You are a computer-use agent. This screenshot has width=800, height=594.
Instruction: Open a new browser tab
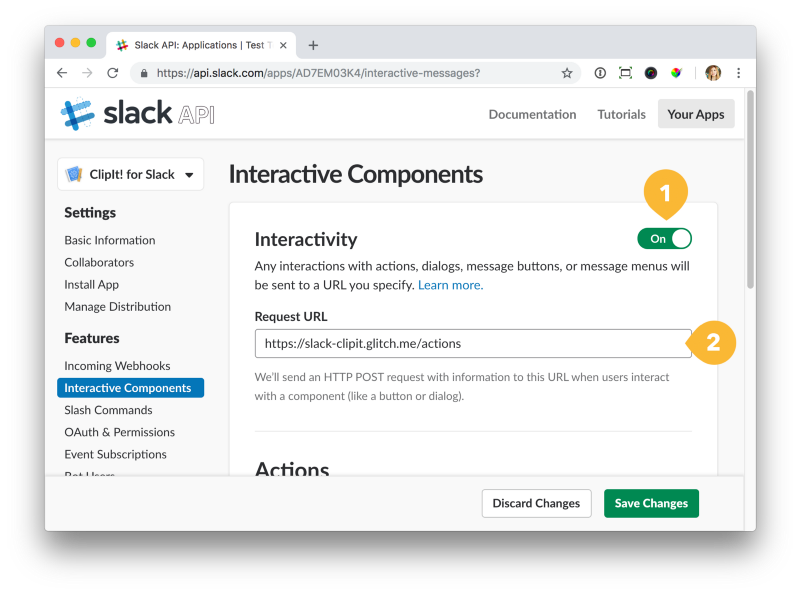point(313,45)
